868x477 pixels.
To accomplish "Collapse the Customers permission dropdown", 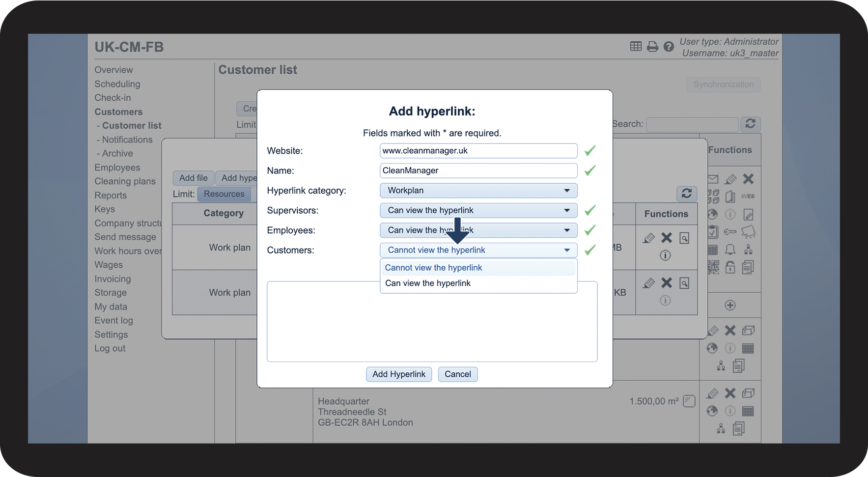I will (x=478, y=250).
